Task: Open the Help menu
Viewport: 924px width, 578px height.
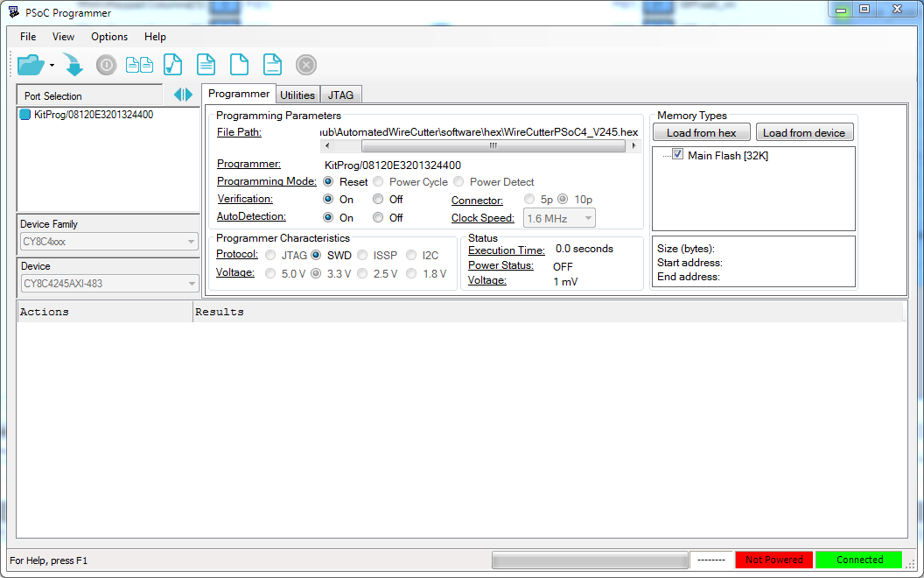Action: pos(155,37)
